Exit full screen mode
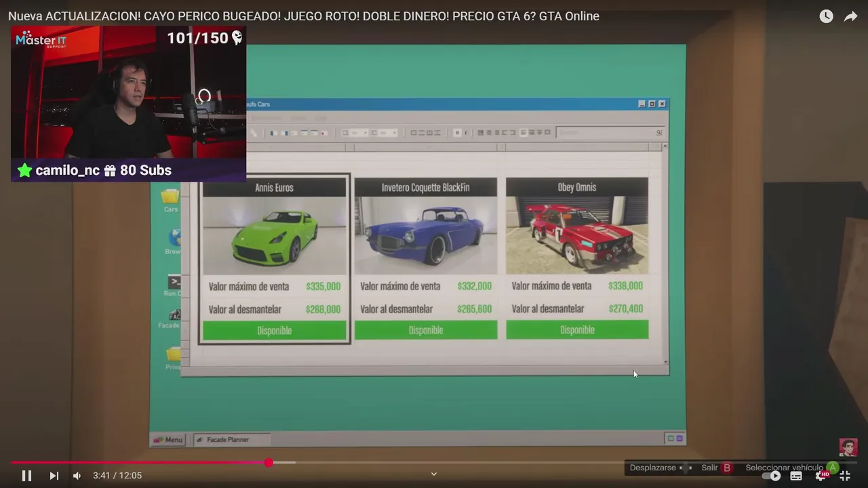The height and width of the screenshot is (488, 868). [845, 476]
